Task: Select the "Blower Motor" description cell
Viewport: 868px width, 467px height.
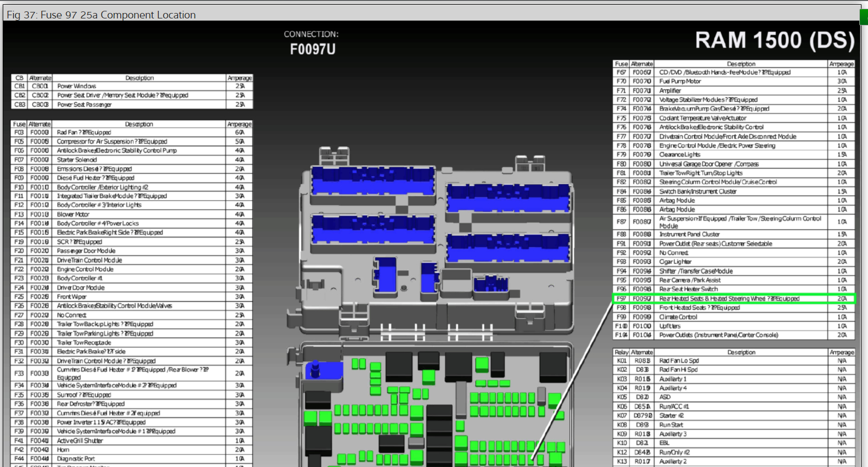Action: tap(73, 215)
